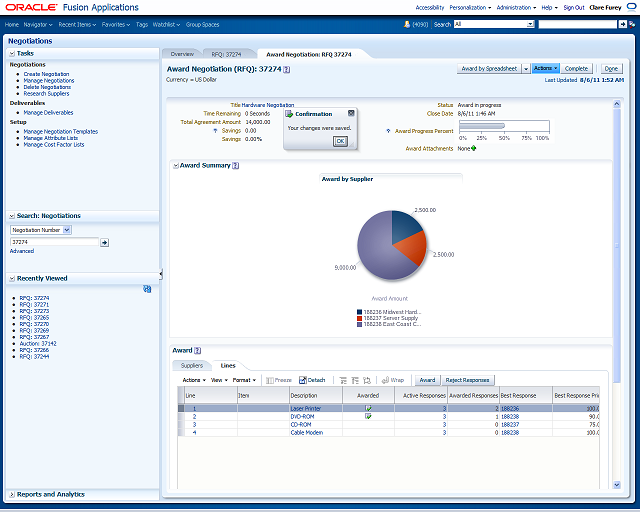This screenshot has height=512, width=640.
Task: Open Personalization menu
Action: [x=470, y=7]
